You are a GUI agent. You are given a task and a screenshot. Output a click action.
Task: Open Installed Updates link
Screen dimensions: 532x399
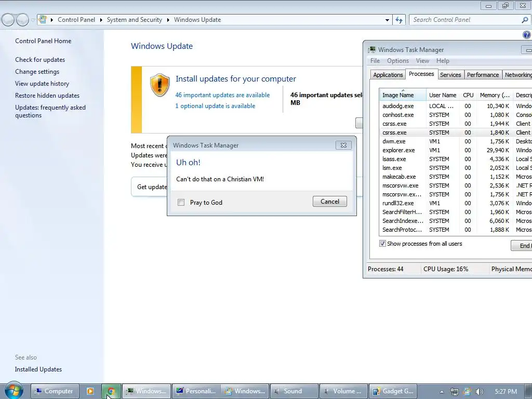coord(38,369)
